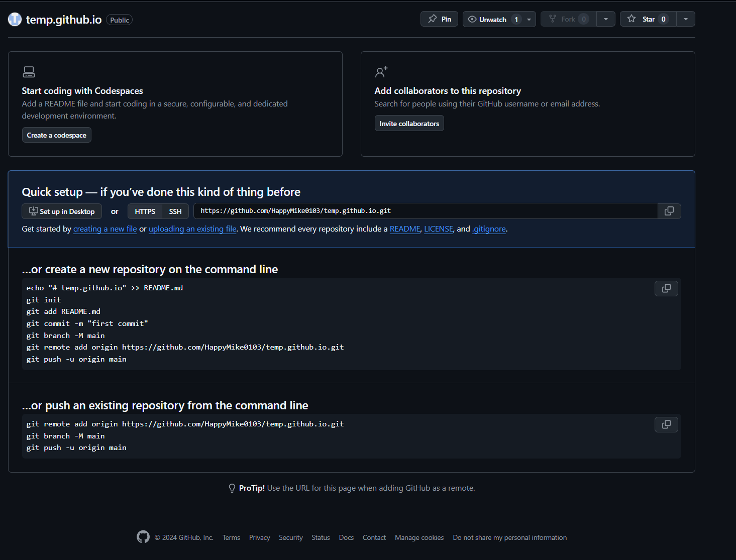This screenshot has width=736, height=560.
Task: Open the README recommendation link
Action: click(405, 229)
